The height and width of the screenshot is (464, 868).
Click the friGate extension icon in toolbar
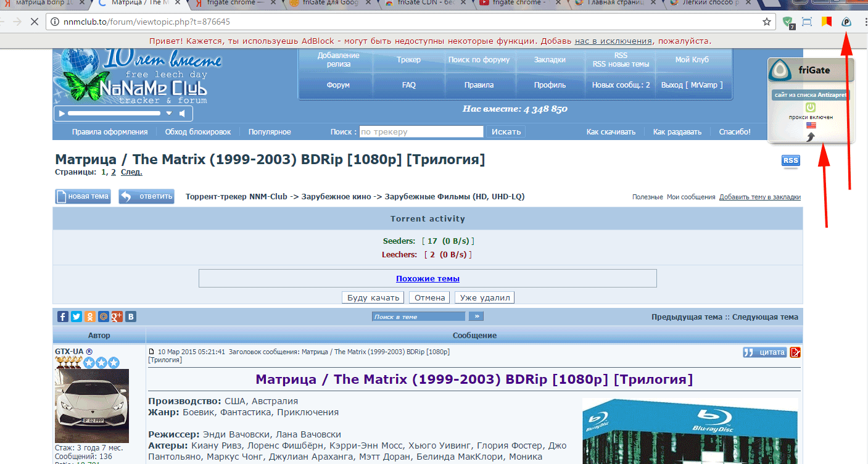846,22
